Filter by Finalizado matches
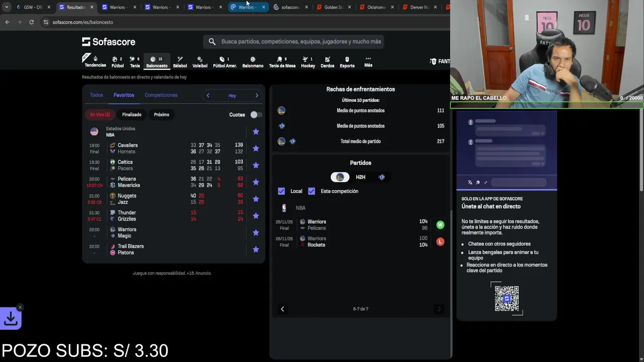Viewport: 644px width, 362px height. coord(132,115)
